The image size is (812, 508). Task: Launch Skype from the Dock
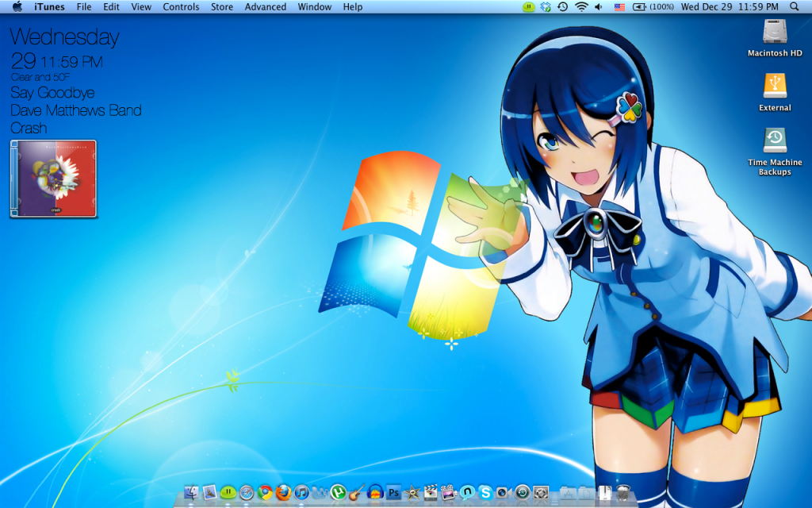pos(485,492)
